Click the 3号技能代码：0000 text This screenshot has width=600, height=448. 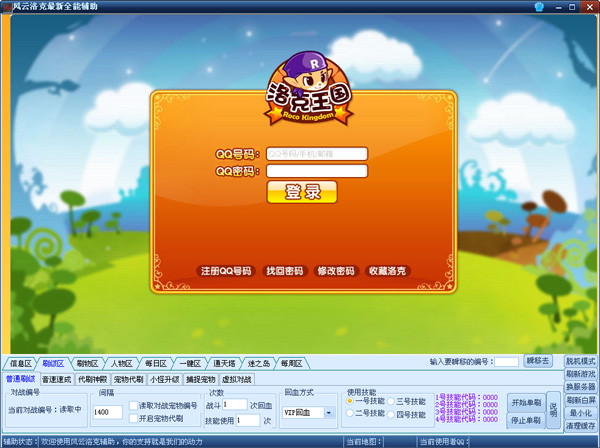point(466,412)
